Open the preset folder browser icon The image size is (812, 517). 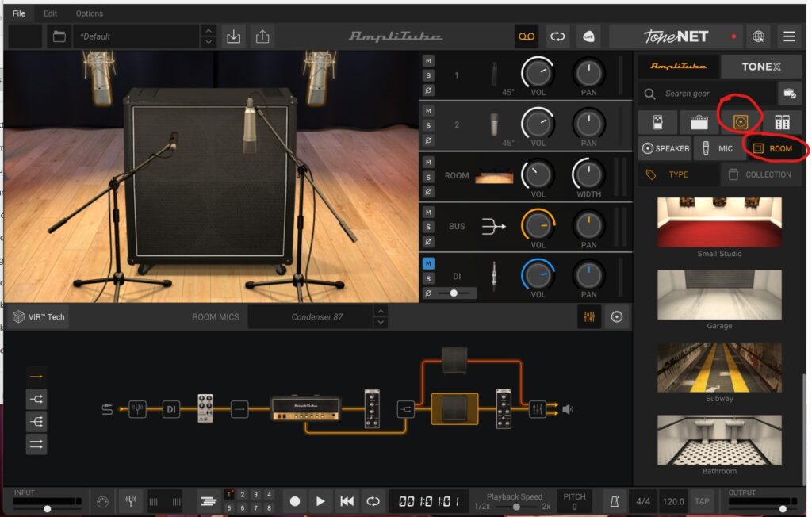pos(59,36)
